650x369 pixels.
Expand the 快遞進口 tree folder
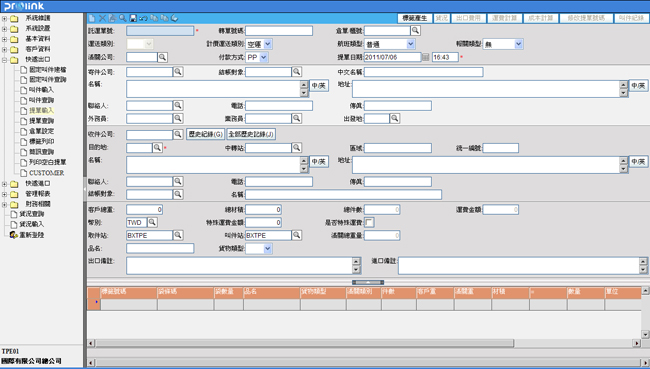(5, 184)
